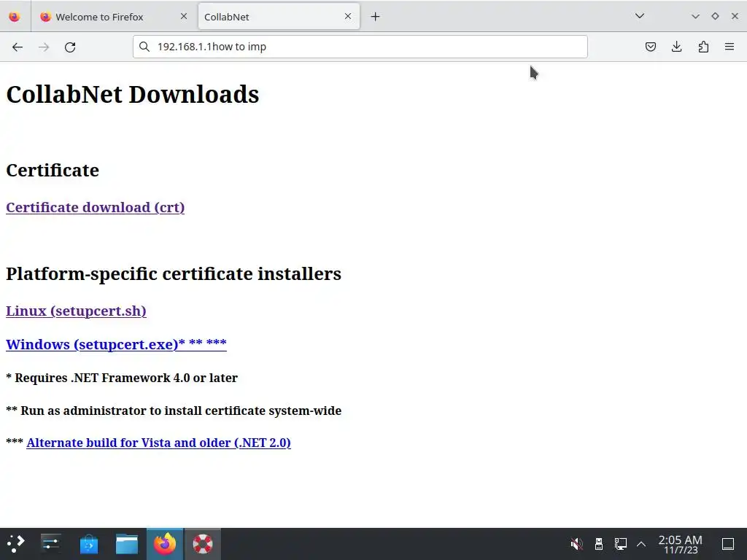
Task: Launch Discover software store from taskbar
Action: coord(88,544)
